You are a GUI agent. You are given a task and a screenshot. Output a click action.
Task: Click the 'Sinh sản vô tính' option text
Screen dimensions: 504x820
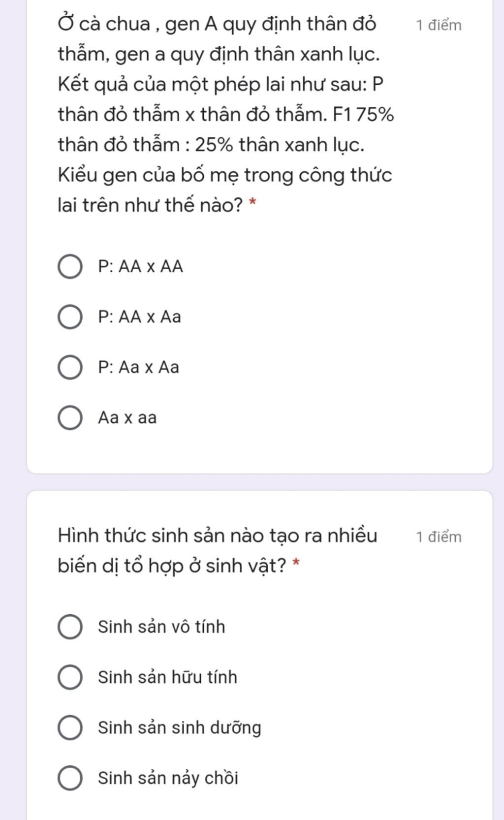point(161,627)
